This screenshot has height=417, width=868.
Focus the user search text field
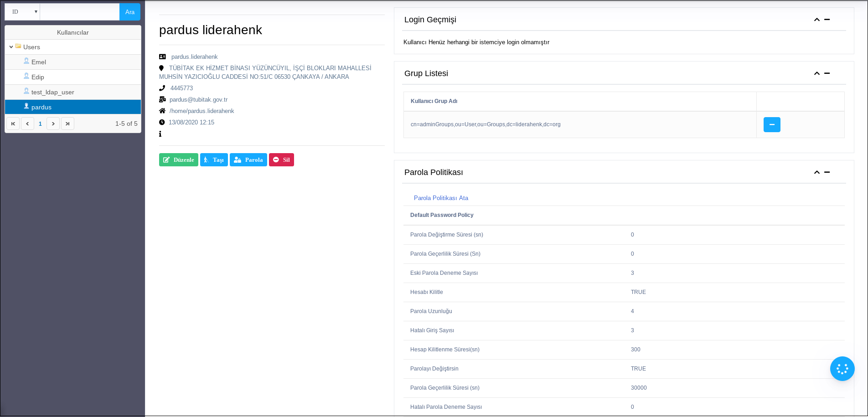pyautogui.click(x=80, y=12)
